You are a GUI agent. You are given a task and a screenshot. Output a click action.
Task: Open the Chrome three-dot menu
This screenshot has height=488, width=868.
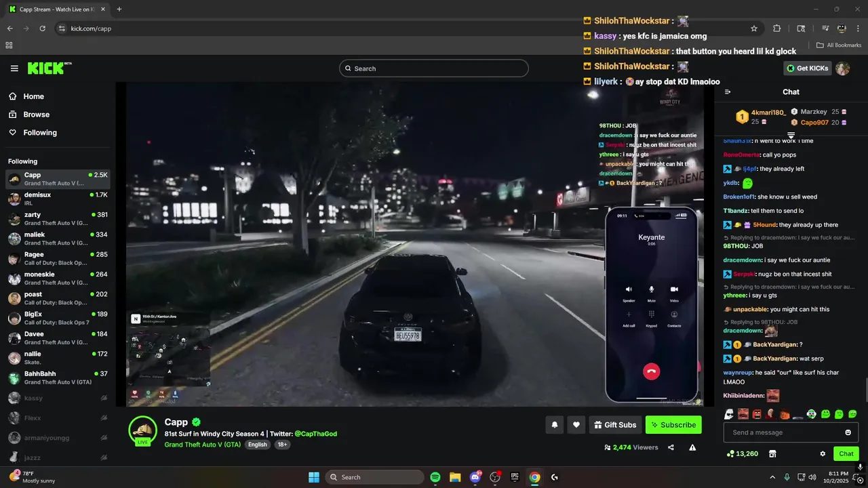point(858,28)
